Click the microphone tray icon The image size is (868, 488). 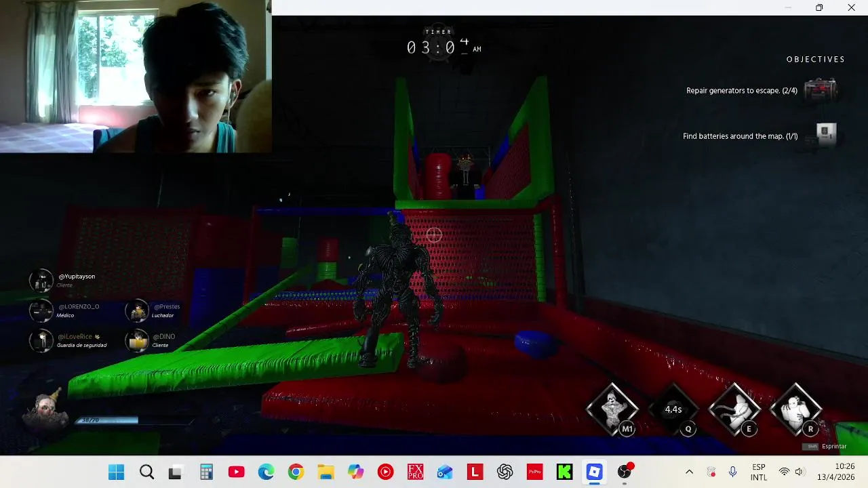coord(732,472)
